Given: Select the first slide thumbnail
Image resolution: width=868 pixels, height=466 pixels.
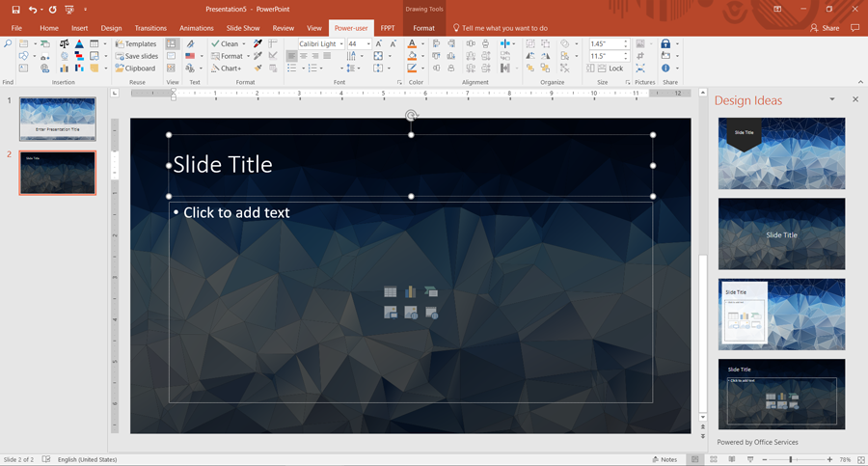Looking at the screenshot, I should 57,119.
